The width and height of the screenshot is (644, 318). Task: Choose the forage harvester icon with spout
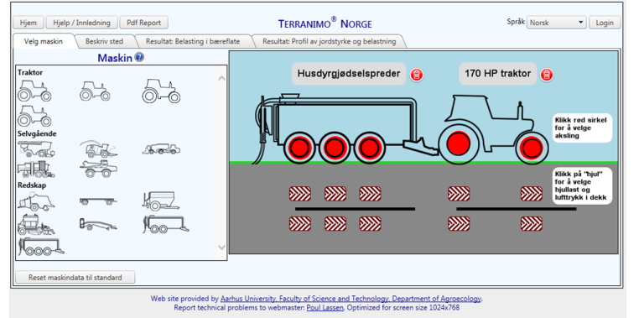pyautogui.click(x=99, y=149)
